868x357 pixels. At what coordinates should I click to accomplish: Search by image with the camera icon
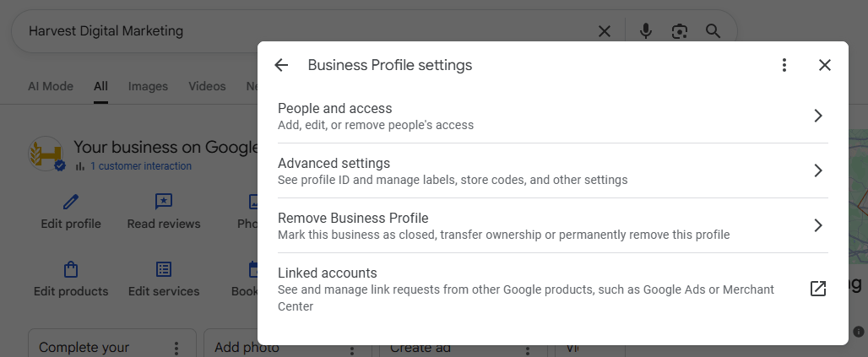click(679, 31)
